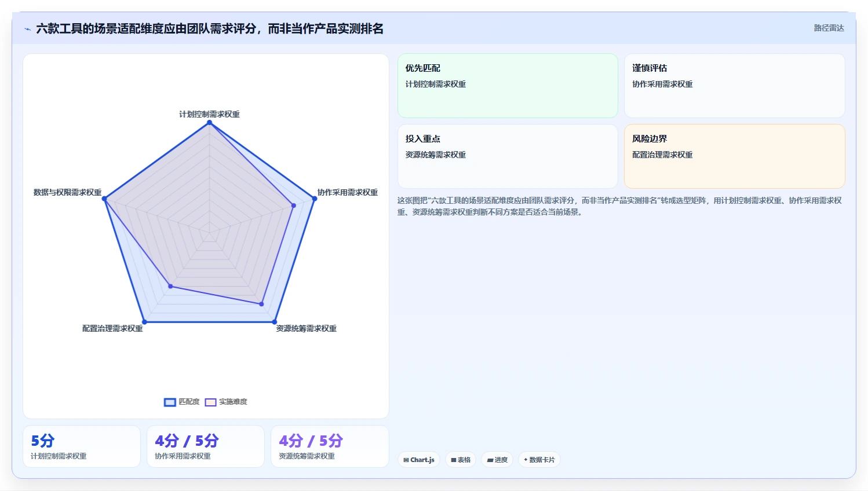
Task: Click the 表格 tag icon
Action: click(454, 460)
